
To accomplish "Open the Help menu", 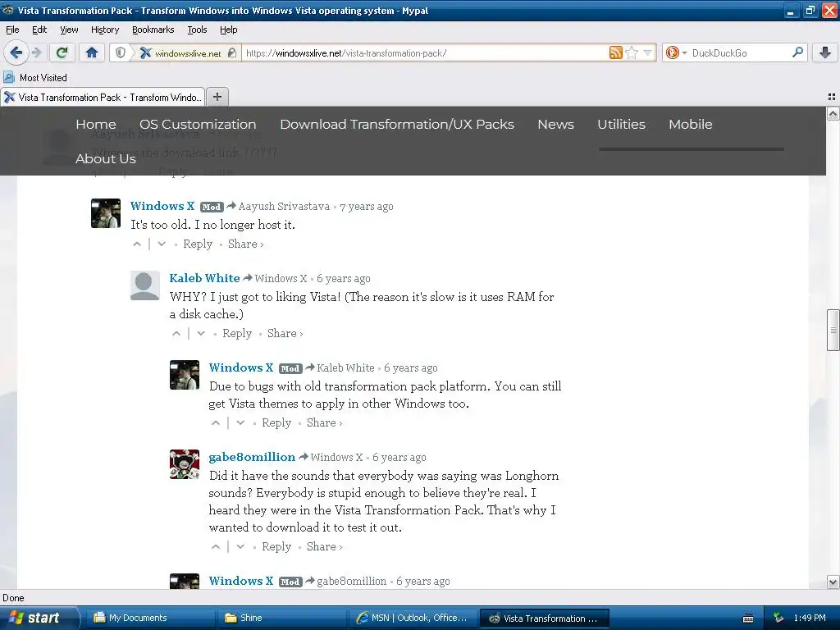I will pyautogui.click(x=229, y=30).
